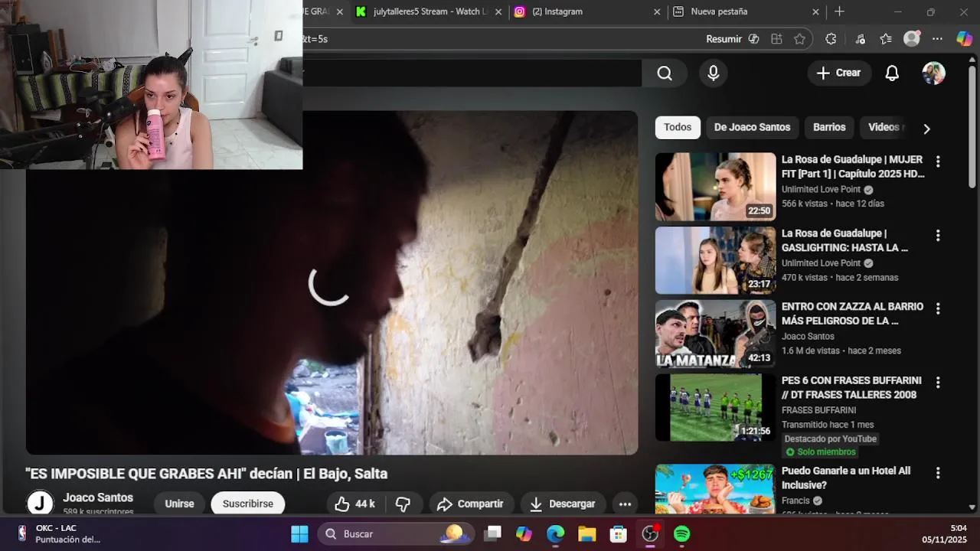980x551 pixels.
Task: Open browser profile avatar
Action: (x=911, y=39)
